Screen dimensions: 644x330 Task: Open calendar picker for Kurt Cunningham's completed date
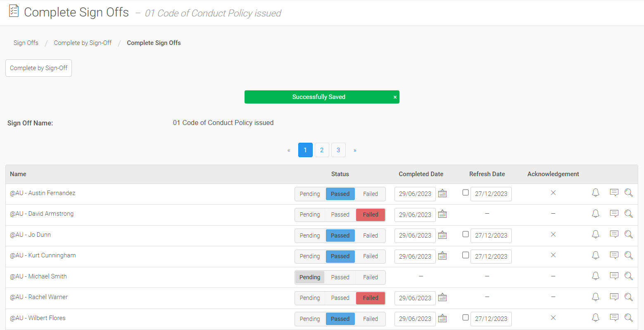pyautogui.click(x=442, y=256)
